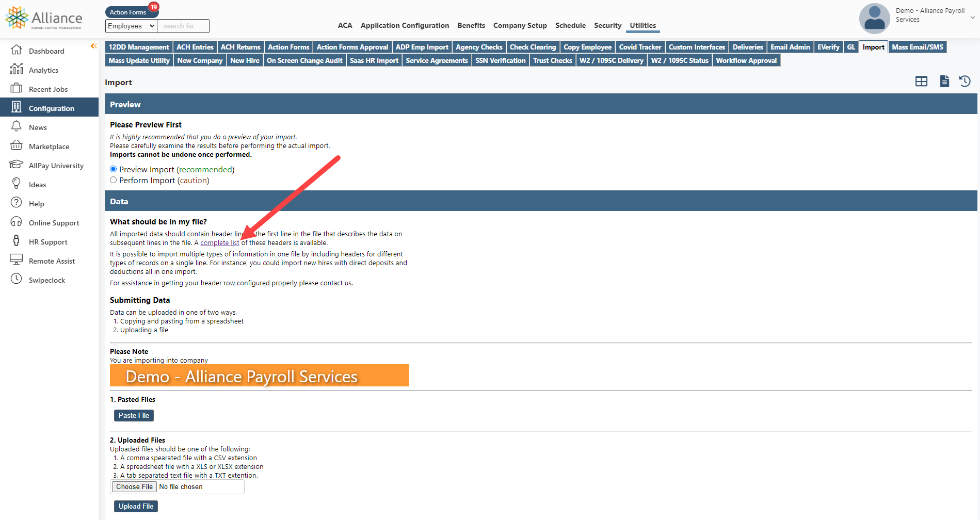The width and height of the screenshot is (980, 520).
Task: Open the Benefits menu
Action: pyautogui.click(x=471, y=25)
